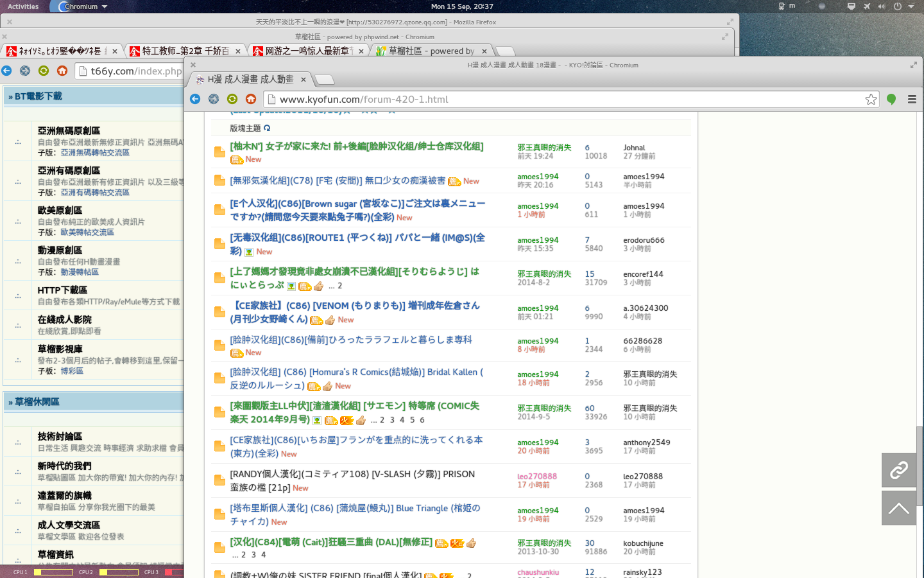924x578 pixels.
Task: Open 動漫轉帖區 subforum link
Action: pyautogui.click(x=80, y=272)
